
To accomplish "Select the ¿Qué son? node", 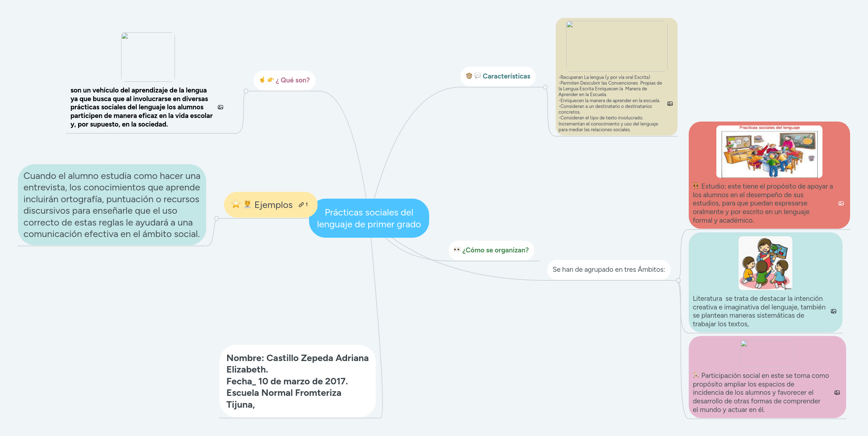I will [x=292, y=80].
